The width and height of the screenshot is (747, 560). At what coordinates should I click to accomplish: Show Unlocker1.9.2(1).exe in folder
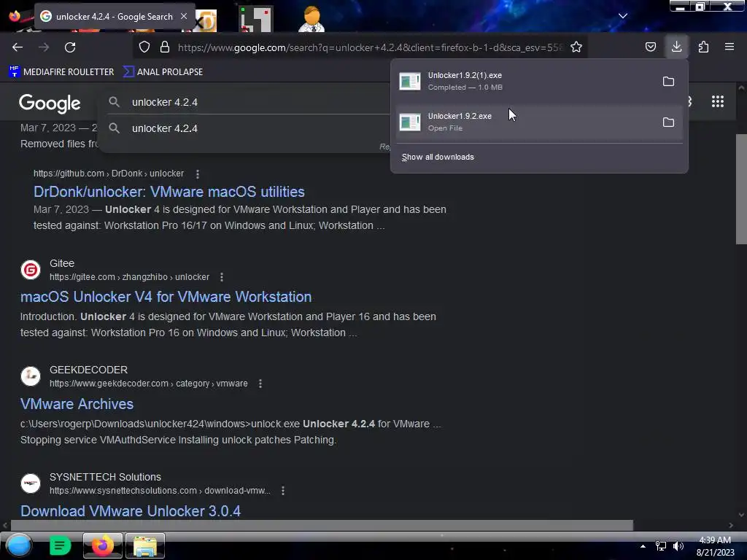668,82
